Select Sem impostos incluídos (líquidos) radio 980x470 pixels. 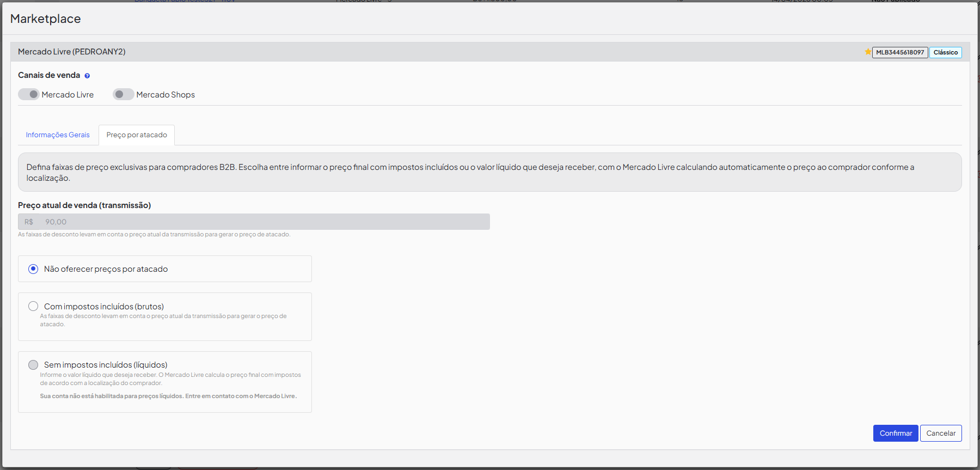point(33,365)
